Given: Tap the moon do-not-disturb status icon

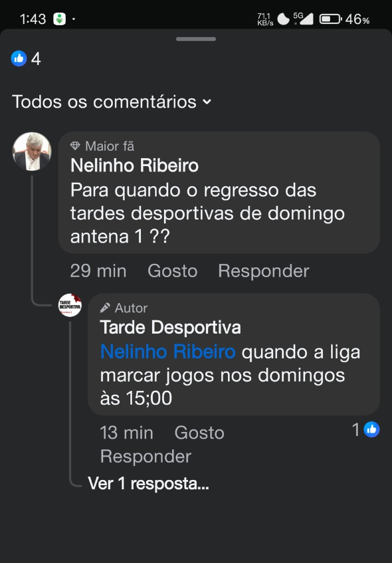Looking at the screenshot, I should [x=283, y=19].
